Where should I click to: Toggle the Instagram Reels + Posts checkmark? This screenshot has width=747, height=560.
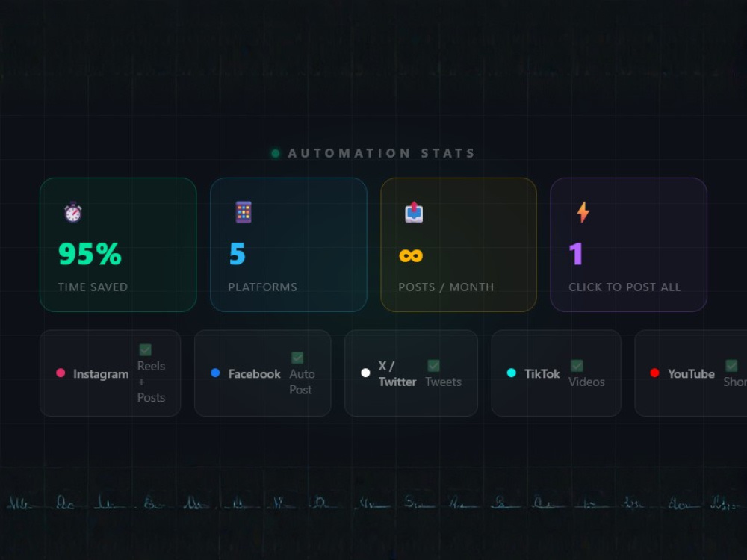[x=146, y=350]
